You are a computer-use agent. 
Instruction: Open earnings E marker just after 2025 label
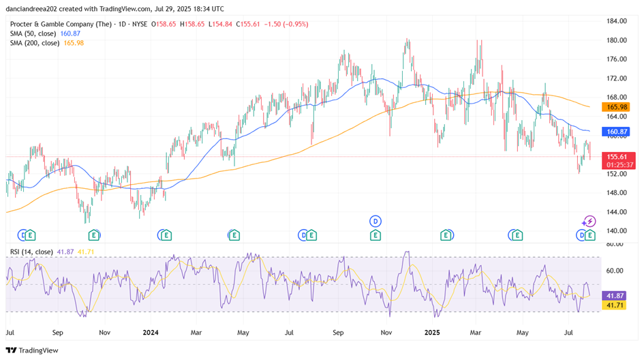[446, 235]
